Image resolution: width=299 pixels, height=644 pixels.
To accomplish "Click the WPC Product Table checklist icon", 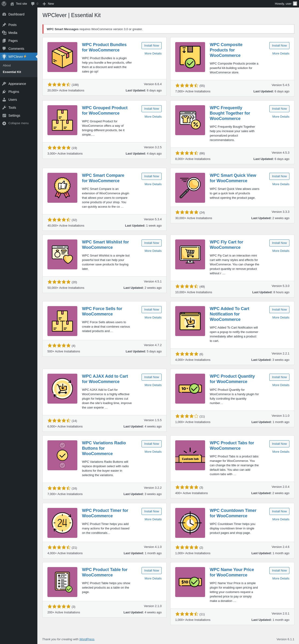I will click(x=62, y=582).
